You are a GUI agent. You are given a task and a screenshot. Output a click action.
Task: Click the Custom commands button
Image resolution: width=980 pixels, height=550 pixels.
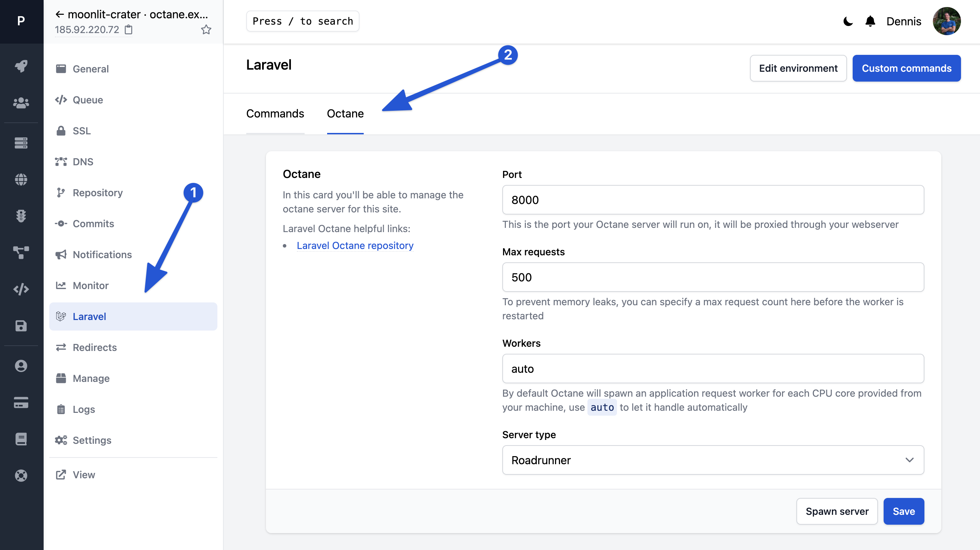click(x=906, y=68)
